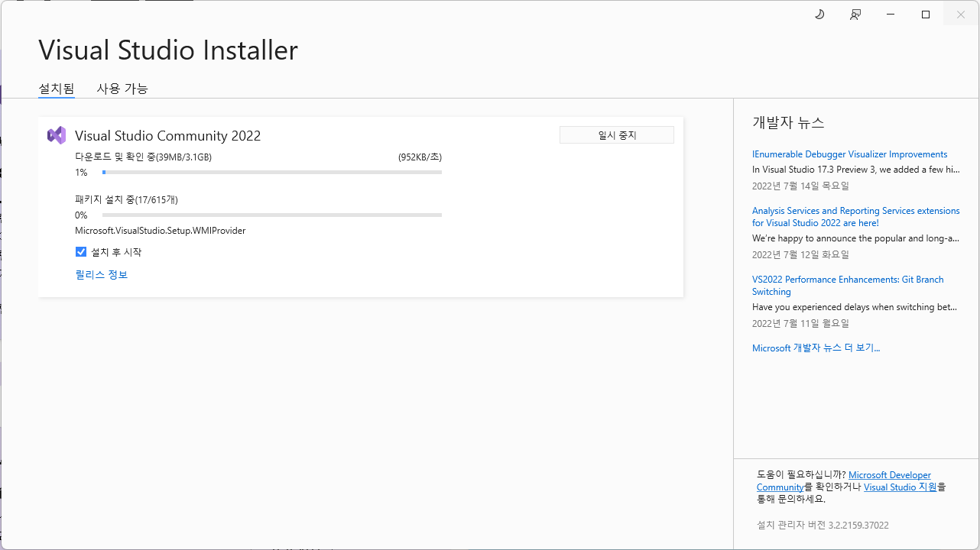This screenshot has height=550, width=980.
Task: Open Microsoft 개발자 뉴스 더 보기 link
Action: pyautogui.click(x=816, y=348)
